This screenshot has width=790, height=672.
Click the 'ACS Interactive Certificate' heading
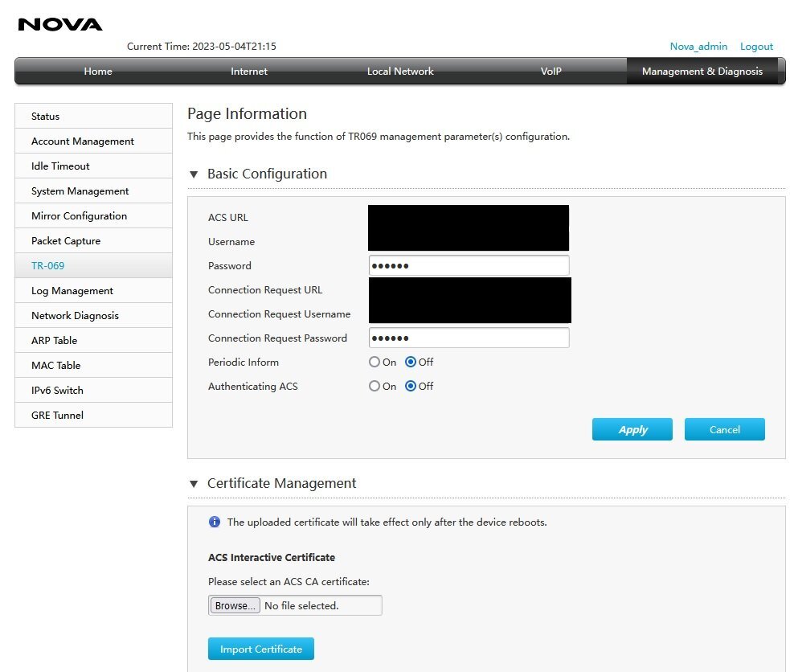click(272, 557)
